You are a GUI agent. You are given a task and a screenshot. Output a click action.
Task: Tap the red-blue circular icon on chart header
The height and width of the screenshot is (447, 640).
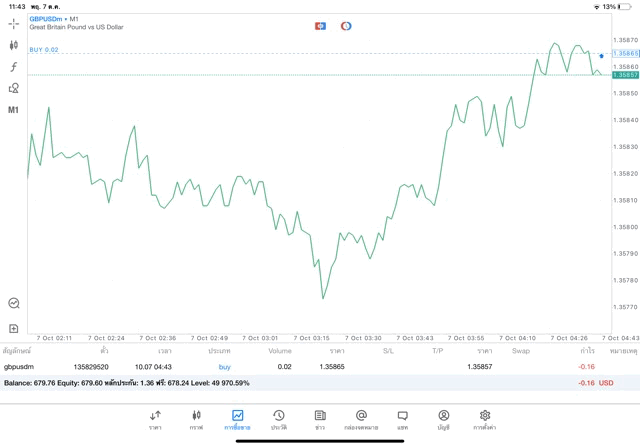(x=346, y=25)
